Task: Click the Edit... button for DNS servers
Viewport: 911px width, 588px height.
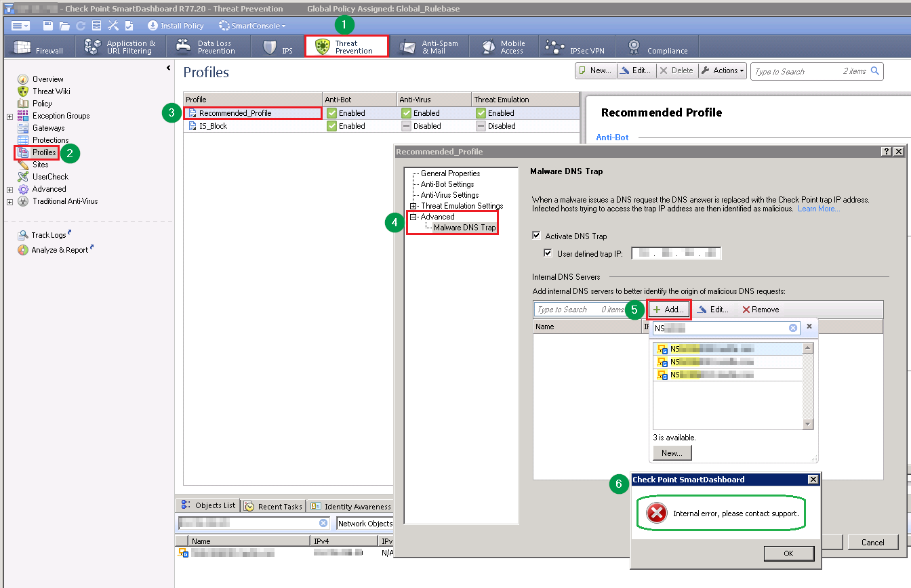Action: [x=714, y=310]
